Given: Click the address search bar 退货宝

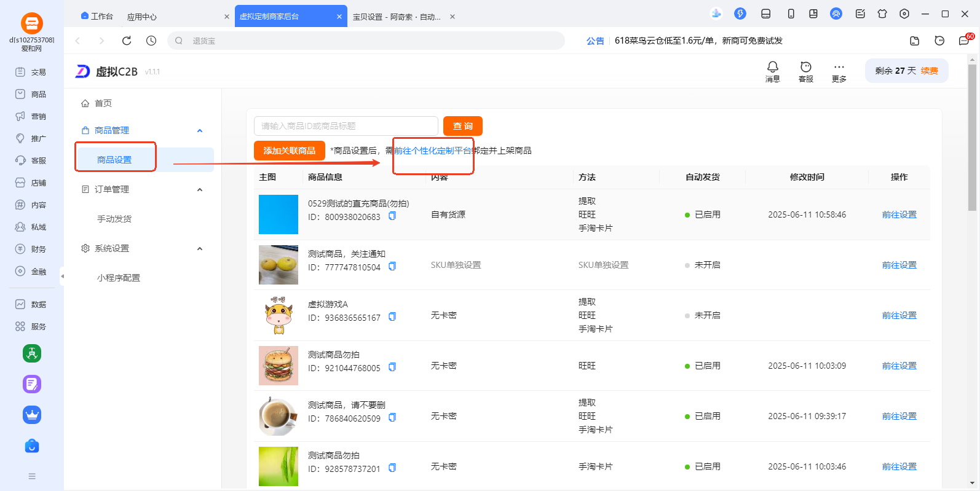Looking at the screenshot, I should (366, 41).
